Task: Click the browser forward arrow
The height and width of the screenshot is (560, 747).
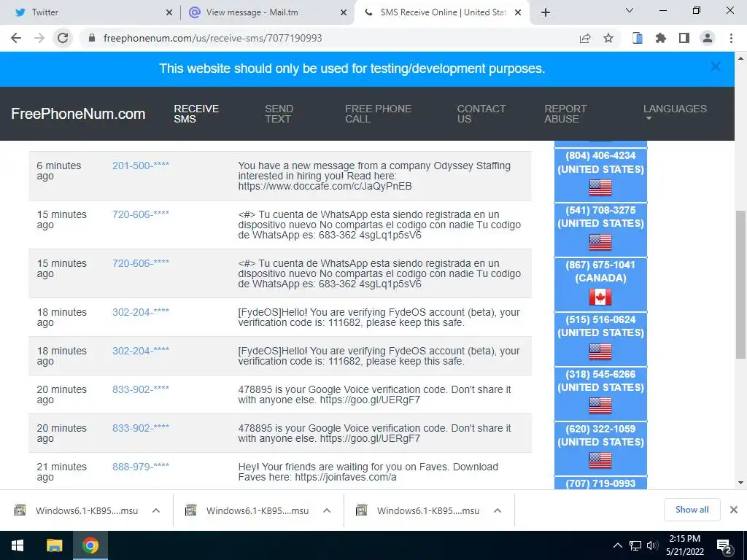Action: pyautogui.click(x=39, y=38)
